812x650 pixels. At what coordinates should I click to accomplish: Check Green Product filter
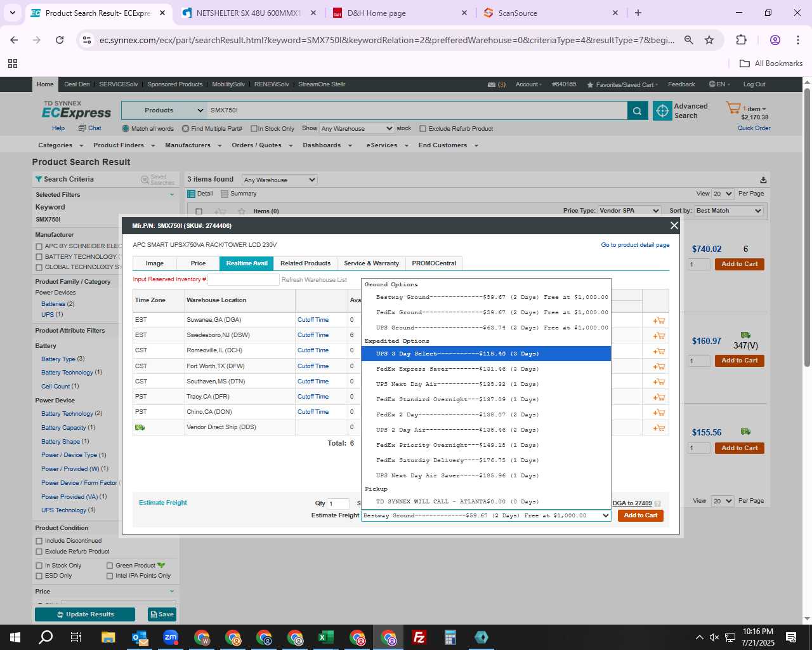[110, 566]
